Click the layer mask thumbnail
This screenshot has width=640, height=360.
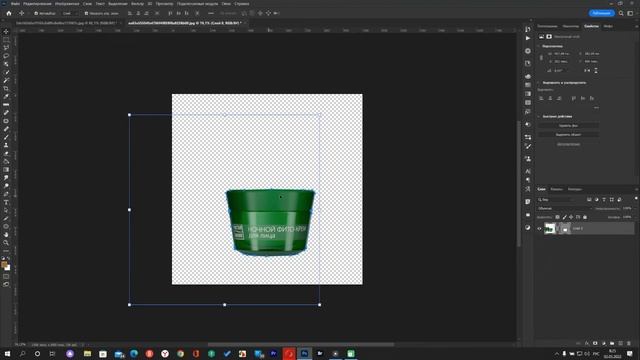coord(564,229)
